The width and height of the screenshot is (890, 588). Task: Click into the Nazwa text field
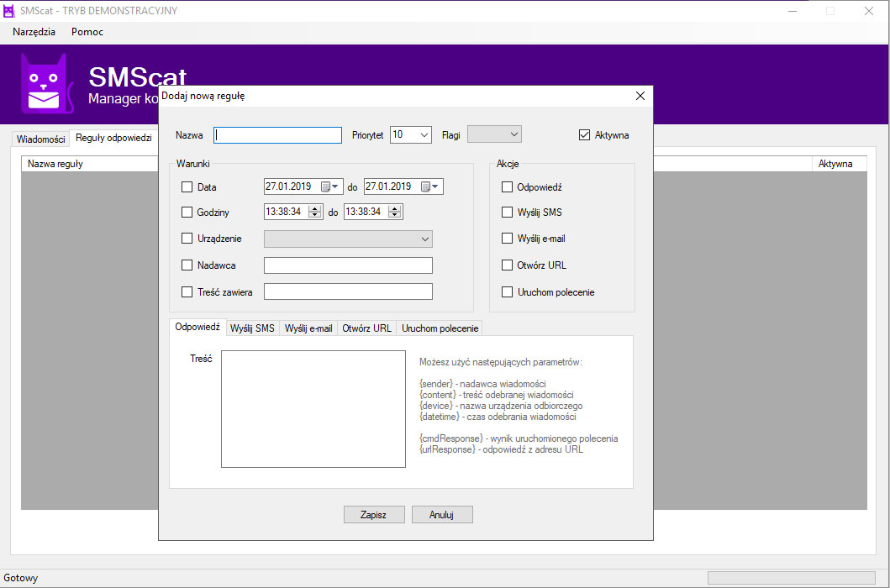click(277, 135)
